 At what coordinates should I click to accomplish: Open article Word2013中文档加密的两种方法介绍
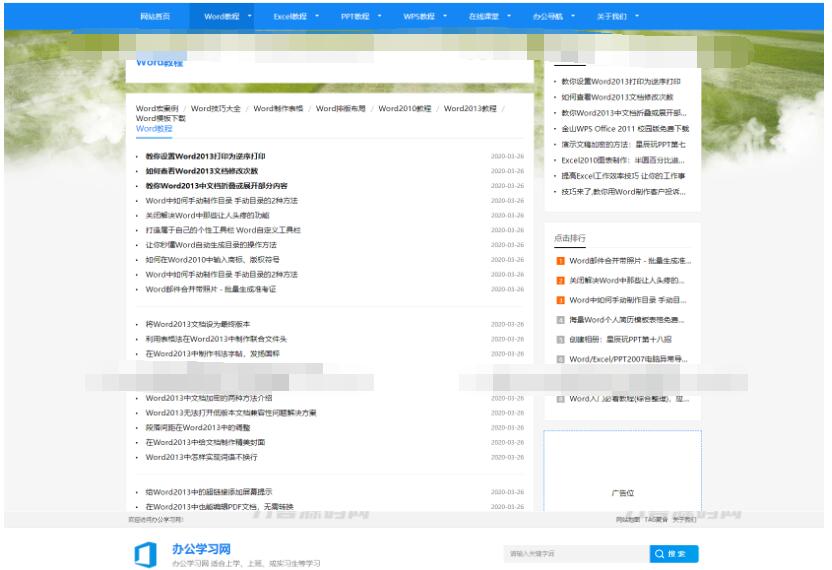click(209, 398)
